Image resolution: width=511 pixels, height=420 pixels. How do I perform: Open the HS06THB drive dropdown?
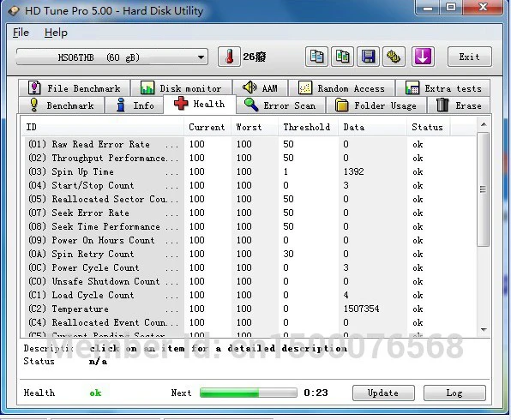pos(112,57)
